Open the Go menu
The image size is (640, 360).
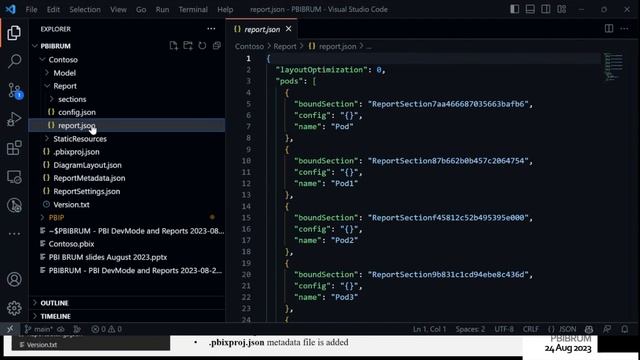[141, 9]
